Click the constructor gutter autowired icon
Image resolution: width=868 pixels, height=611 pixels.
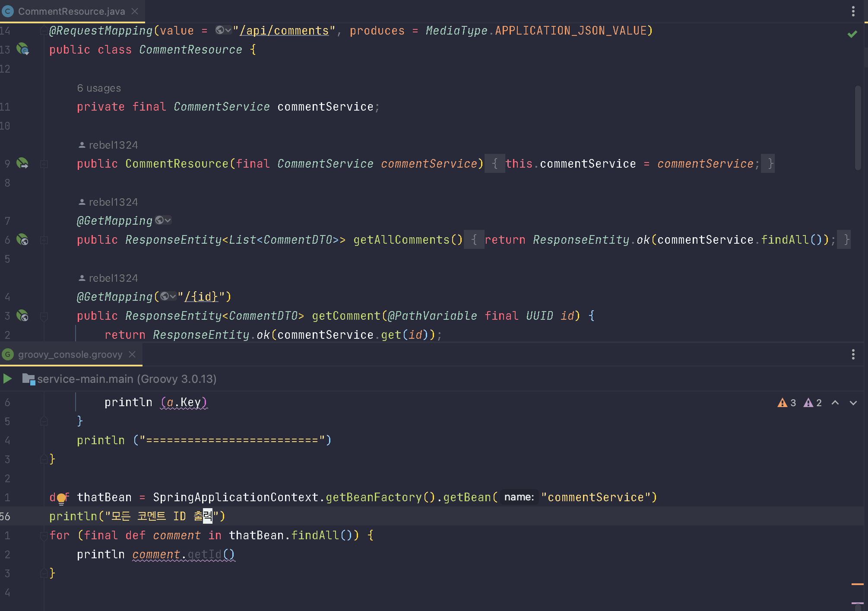pos(22,163)
